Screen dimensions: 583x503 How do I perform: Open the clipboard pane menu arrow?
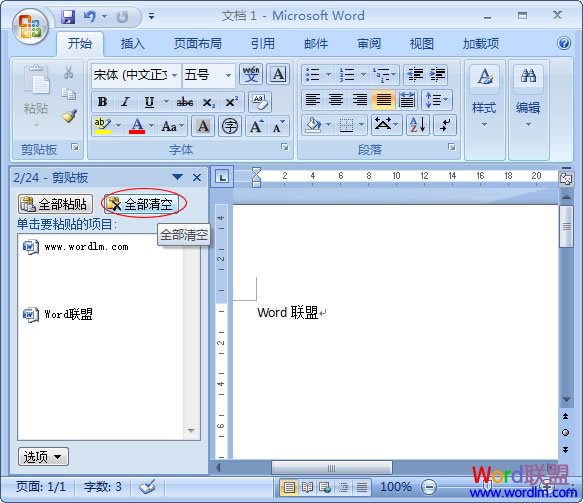(x=177, y=177)
